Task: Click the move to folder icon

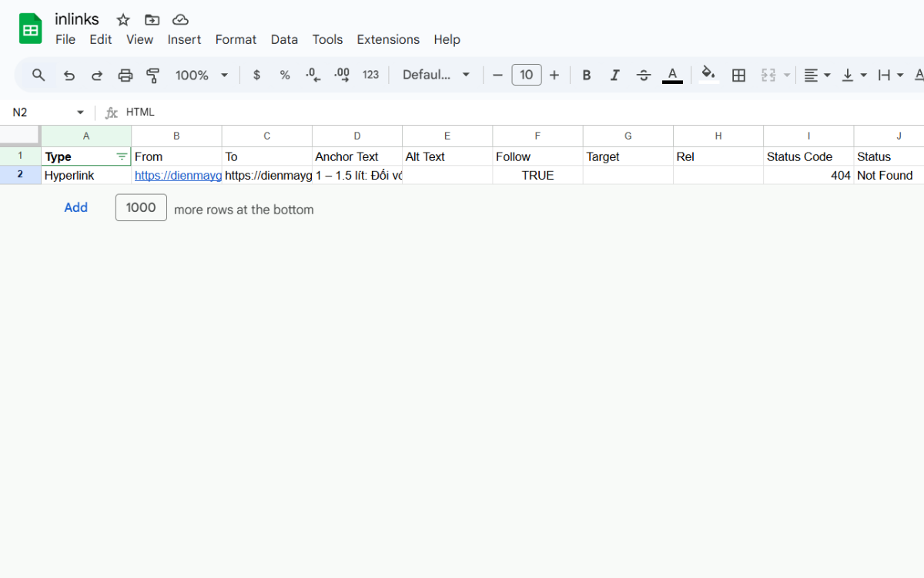Action: point(152,20)
